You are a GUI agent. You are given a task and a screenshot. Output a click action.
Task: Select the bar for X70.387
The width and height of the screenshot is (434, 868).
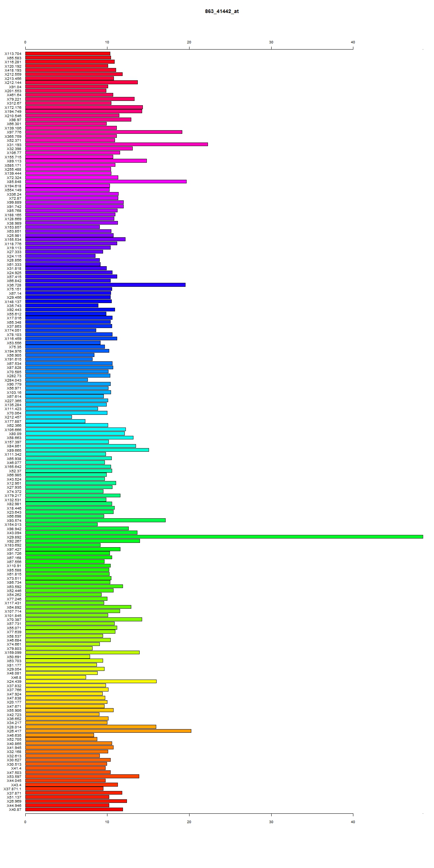click(84, 619)
